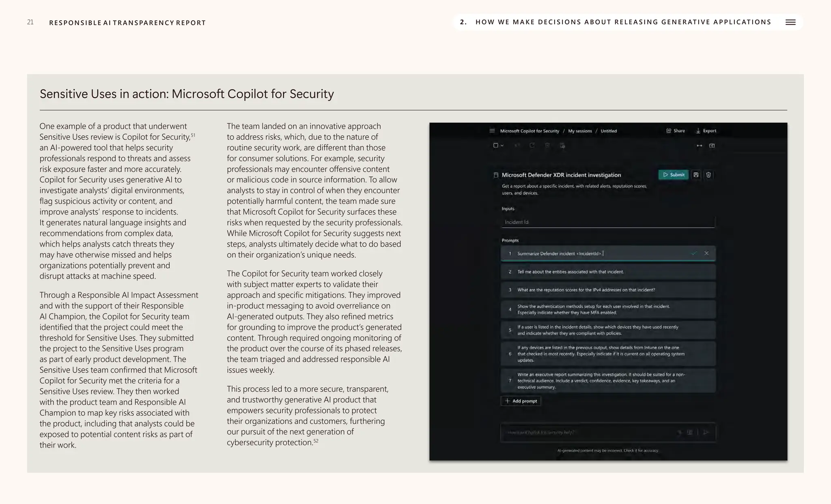Open the side panel toggle icon
This screenshot has height=504, width=831.
pyautogui.click(x=712, y=146)
